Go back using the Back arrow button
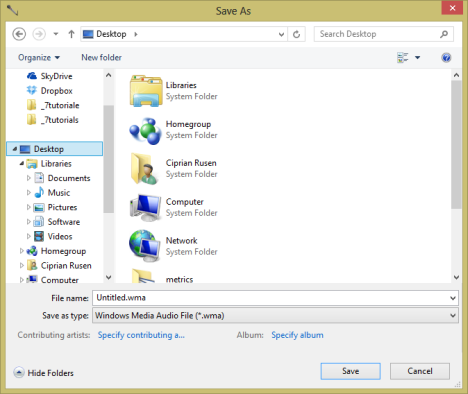Screen dimensions: 468x394 click(19, 34)
